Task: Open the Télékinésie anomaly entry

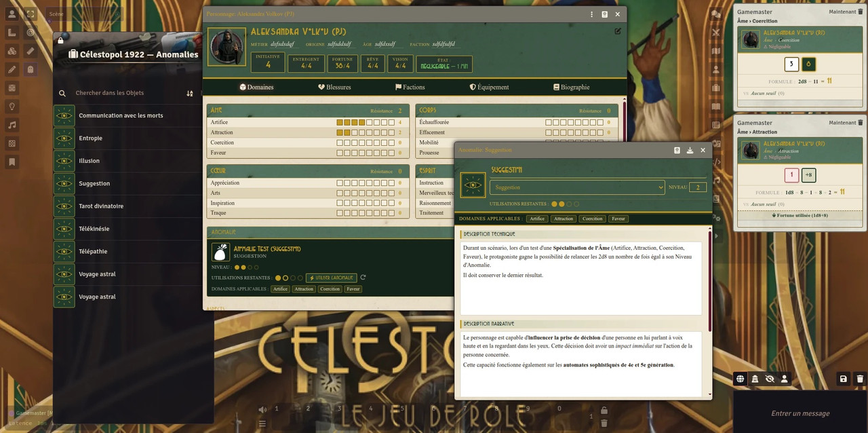Action: [x=127, y=229]
